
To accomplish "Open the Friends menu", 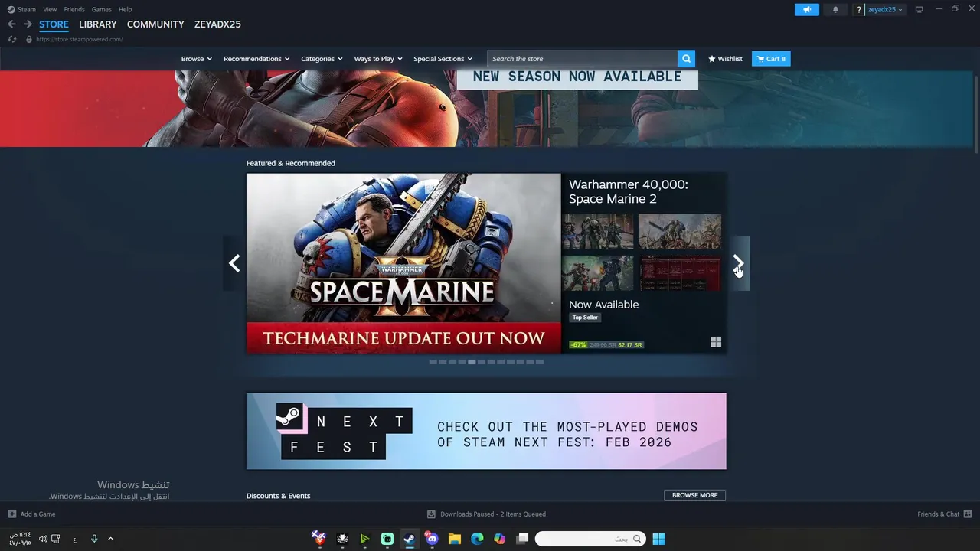I will click(74, 9).
